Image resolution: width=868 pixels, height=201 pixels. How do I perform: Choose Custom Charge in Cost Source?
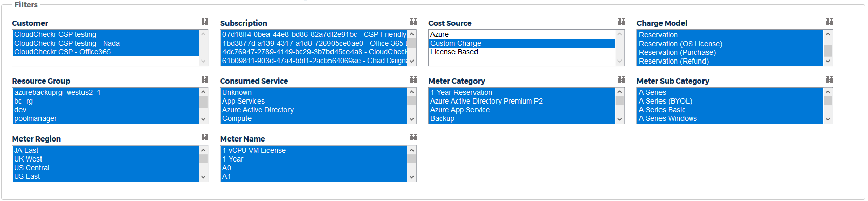pyautogui.click(x=522, y=43)
